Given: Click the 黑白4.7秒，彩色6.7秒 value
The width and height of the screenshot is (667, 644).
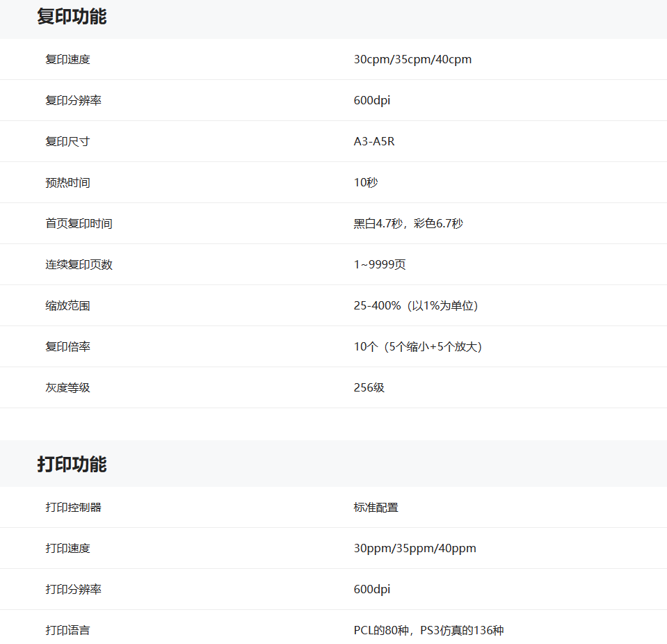Looking at the screenshot, I should coord(408,224).
